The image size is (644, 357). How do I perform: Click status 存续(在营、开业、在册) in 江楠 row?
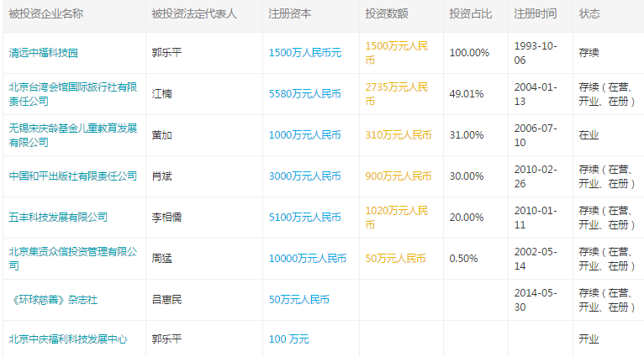point(607,94)
